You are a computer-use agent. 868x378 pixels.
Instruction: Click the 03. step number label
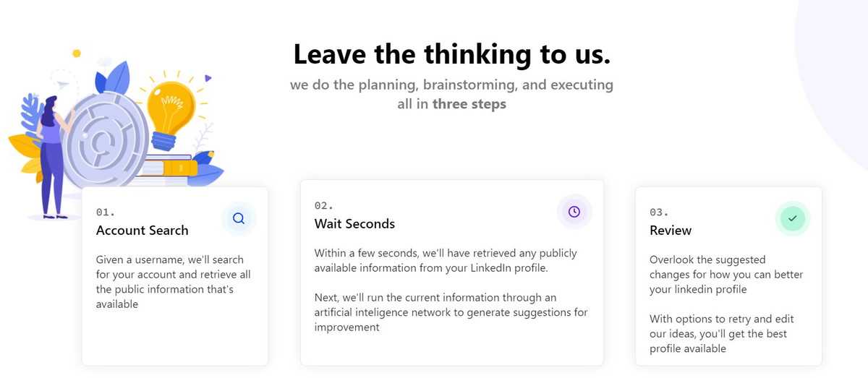coord(659,212)
